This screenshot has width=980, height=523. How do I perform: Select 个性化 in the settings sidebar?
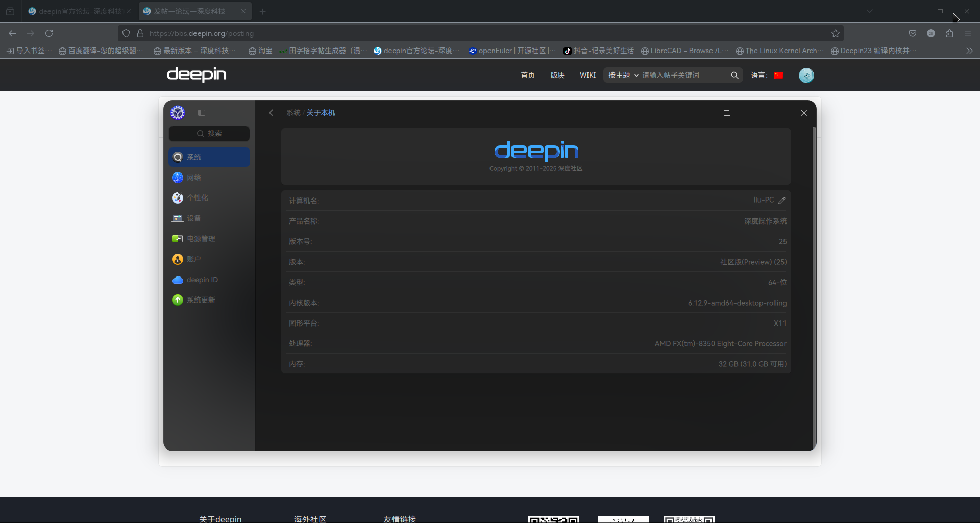(209, 198)
